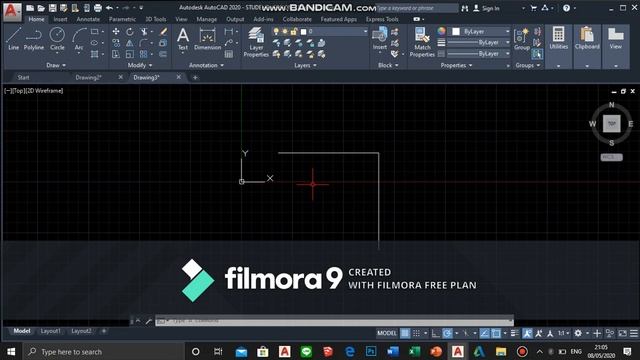Click the TOP face of ViewCube
The width and height of the screenshot is (640, 360).
pos(611,123)
